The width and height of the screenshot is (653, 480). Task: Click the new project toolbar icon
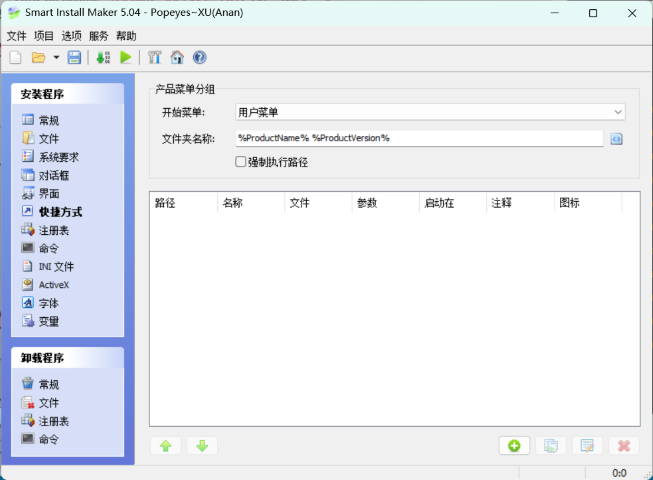point(15,58)
